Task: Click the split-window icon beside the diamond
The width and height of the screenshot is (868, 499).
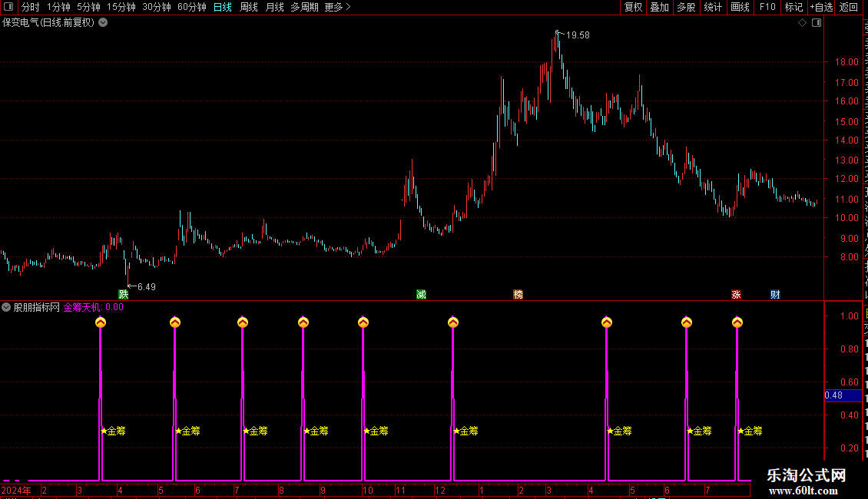Action: [x=817, y=23]
